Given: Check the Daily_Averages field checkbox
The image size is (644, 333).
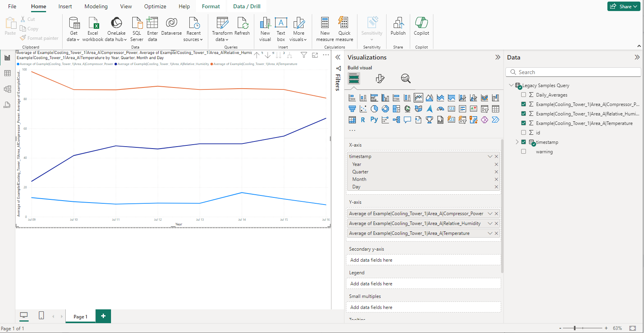Looking at the screenshot, I should 524,95.
